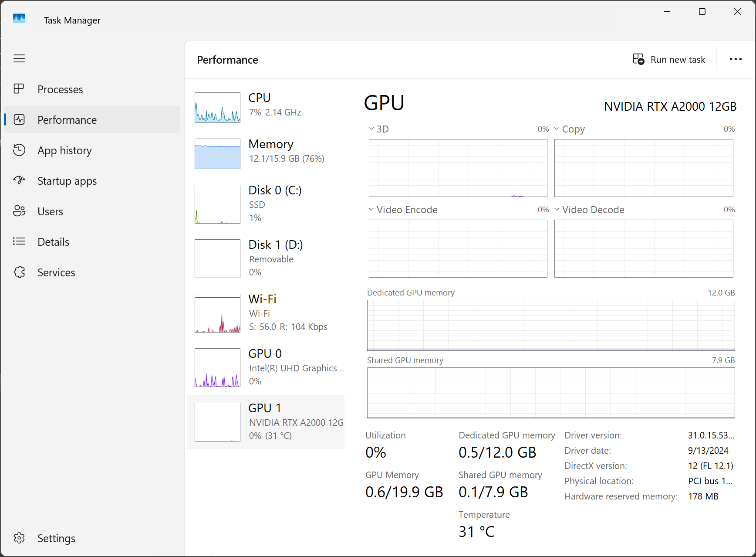Screen dimensions: 756x557
Task: Go to Startup apps page
Action: coord(92,180)
